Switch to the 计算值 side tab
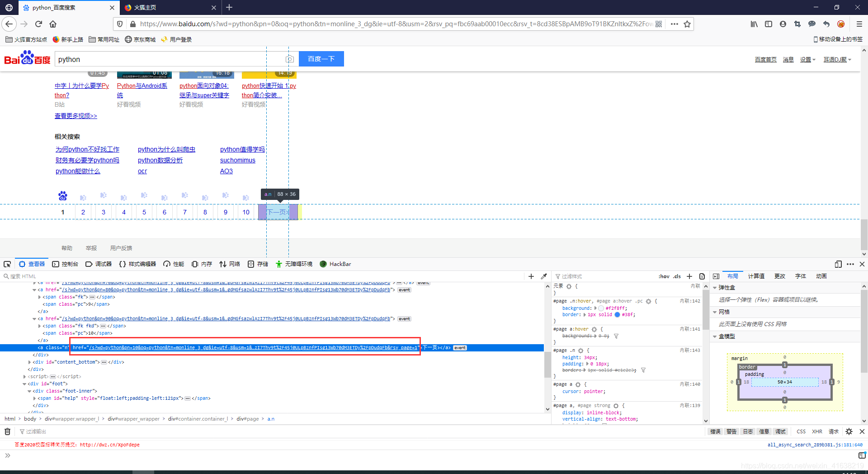Image resolution: width=868 pixels, height=474 pixels. tap(756, 276)
